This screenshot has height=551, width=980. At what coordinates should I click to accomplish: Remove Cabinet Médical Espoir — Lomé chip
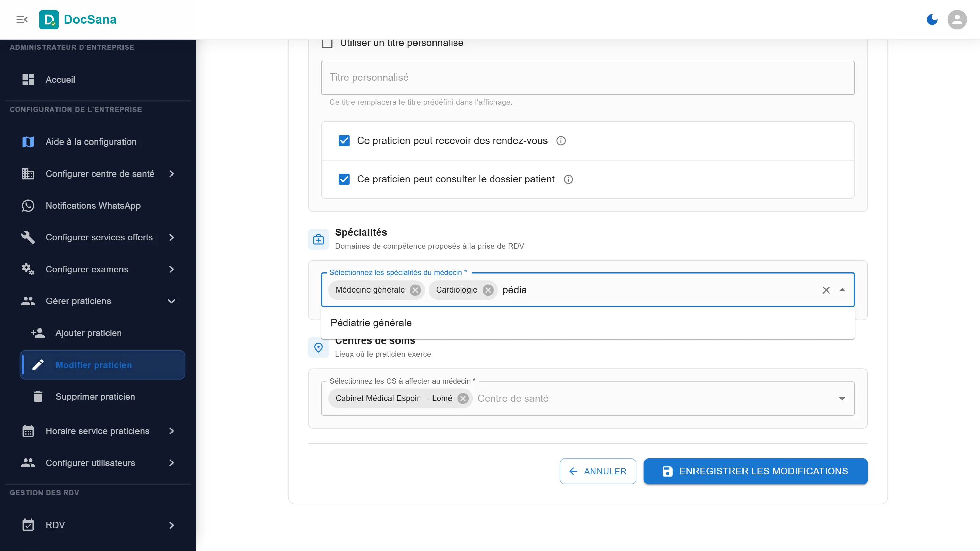point(463,398)
